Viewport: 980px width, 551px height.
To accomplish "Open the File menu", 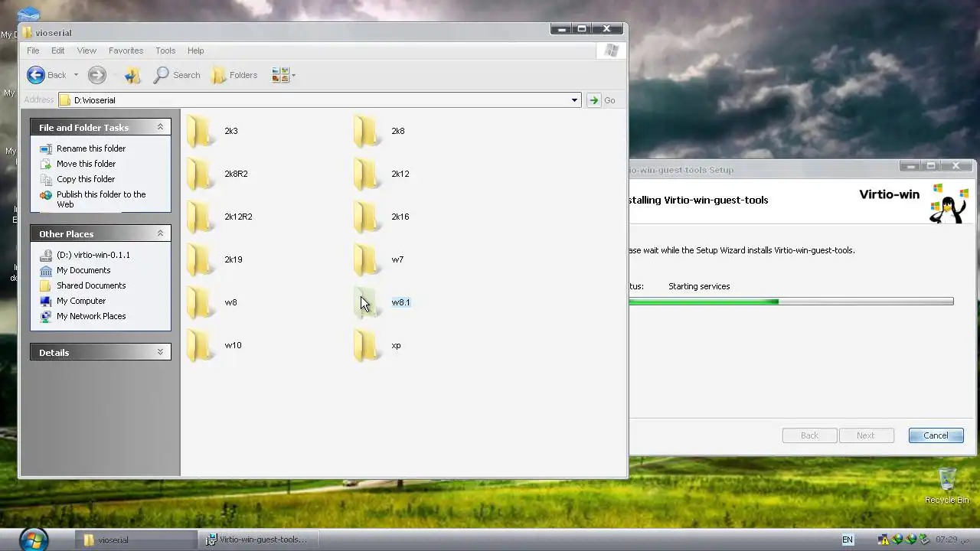I will pos(33,51).
